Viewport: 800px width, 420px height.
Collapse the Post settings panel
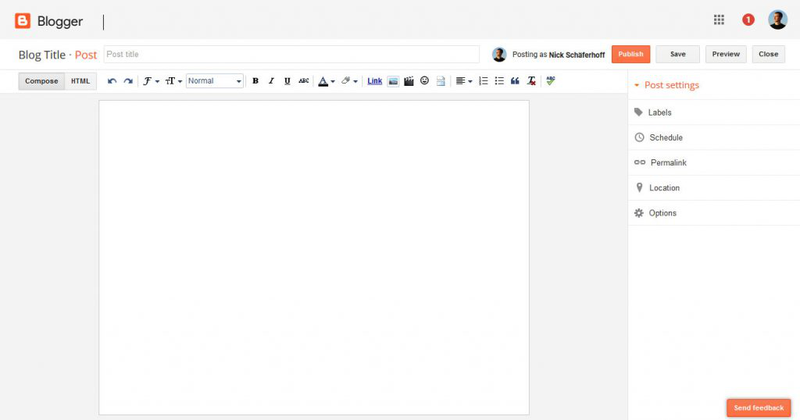click(666, 86)
